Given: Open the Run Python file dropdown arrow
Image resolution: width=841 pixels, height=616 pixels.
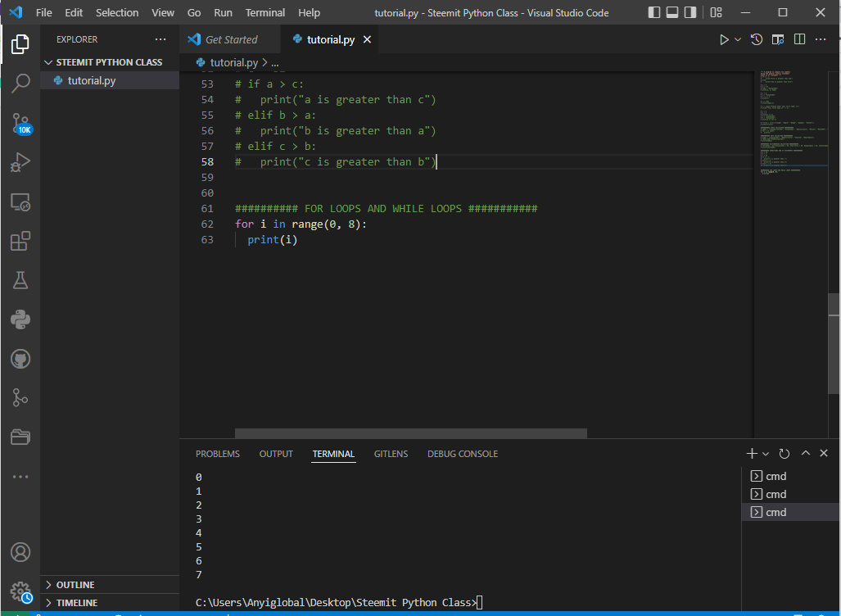Looking at the screenshot, I should tap(738, 39).
